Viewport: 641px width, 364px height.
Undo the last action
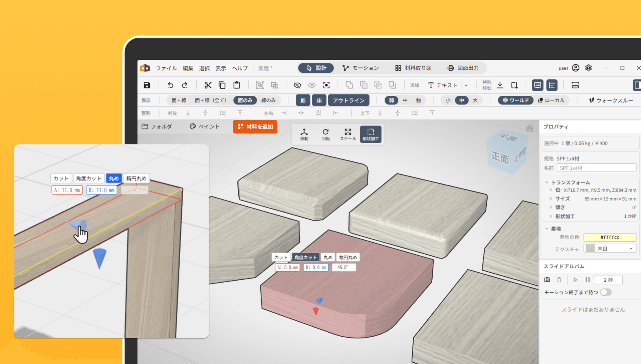[x=170, y=85]
